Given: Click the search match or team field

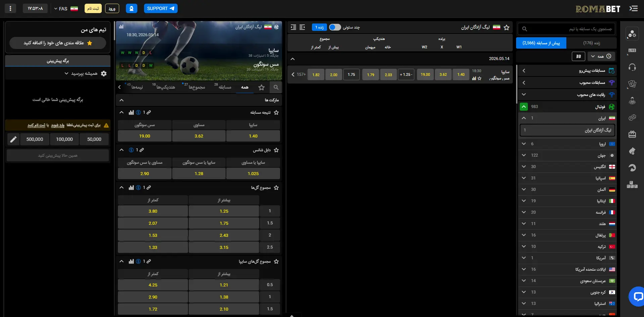Looking at the screenshot, I should [566, 29].
